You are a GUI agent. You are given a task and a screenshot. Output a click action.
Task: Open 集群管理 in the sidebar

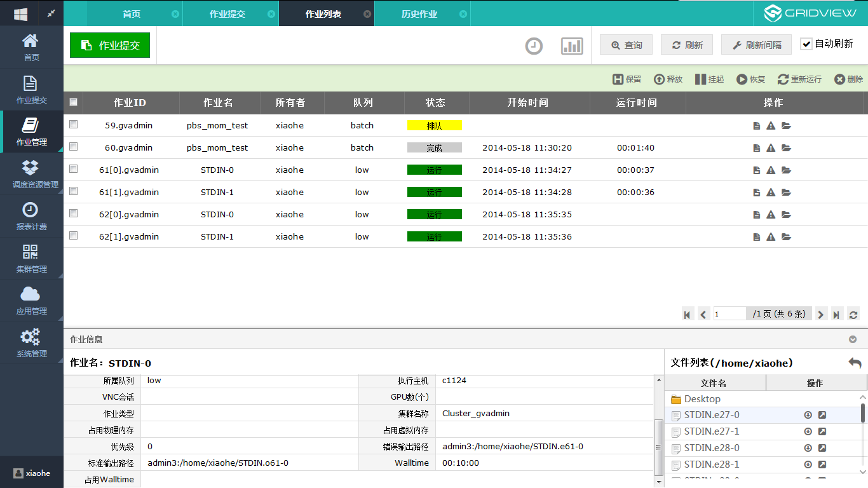coord(31,259)
